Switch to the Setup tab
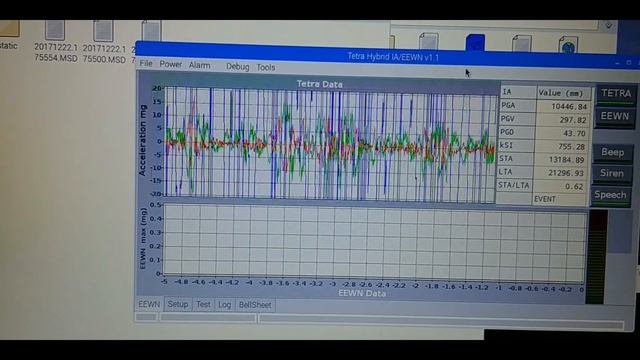Image resolution: width=640 pixels, height=360 pixels. [x=178, y=304]
